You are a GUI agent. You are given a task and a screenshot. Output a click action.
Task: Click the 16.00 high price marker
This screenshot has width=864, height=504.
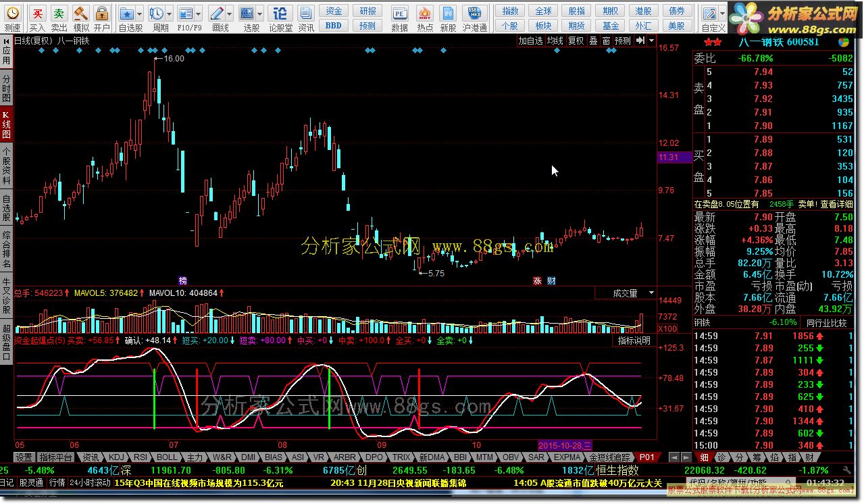coord(174,59)
